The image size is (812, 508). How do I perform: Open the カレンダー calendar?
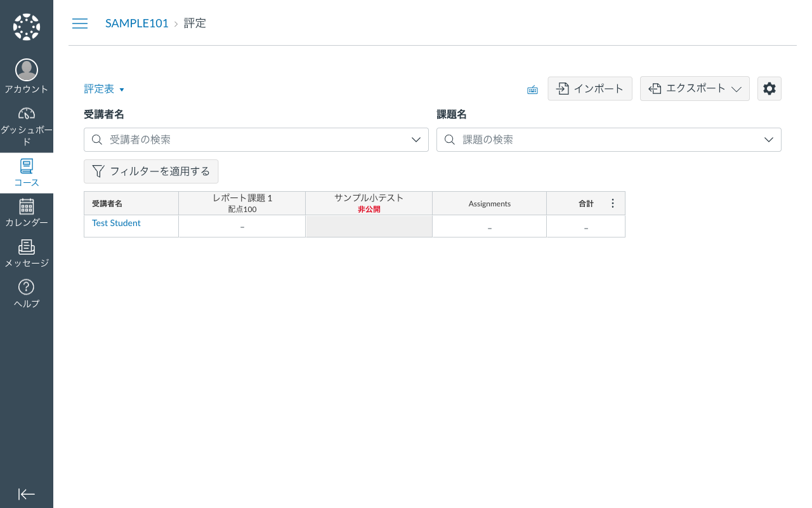click(26, 211)
